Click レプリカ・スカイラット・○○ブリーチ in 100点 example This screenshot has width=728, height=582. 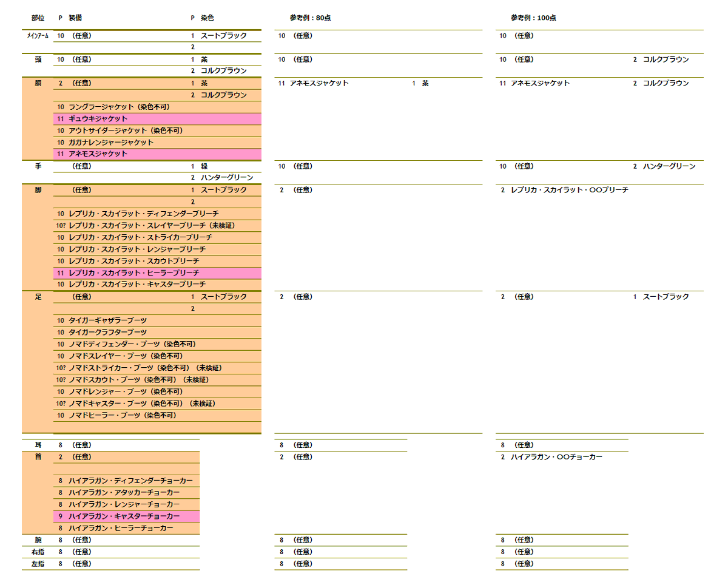click(x=570, y=190)
